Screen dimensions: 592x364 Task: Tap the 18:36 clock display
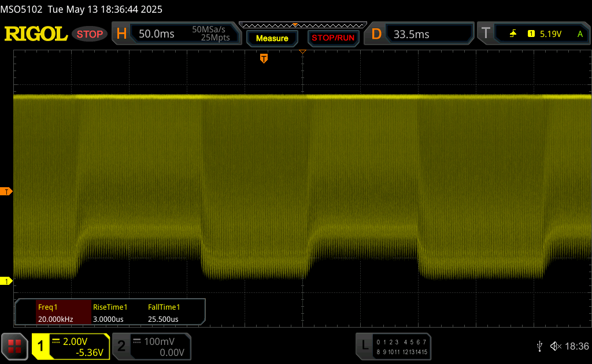(577, 346)
